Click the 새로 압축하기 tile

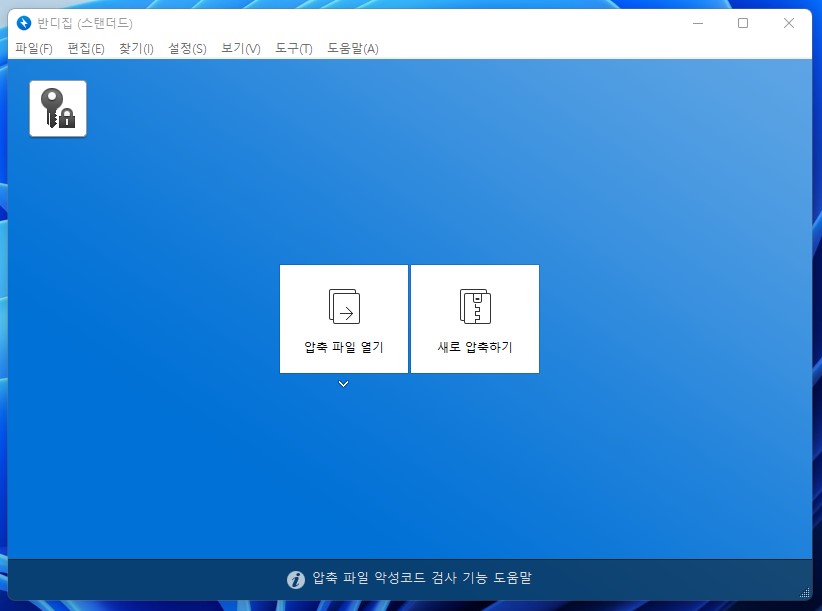[475, 319]
